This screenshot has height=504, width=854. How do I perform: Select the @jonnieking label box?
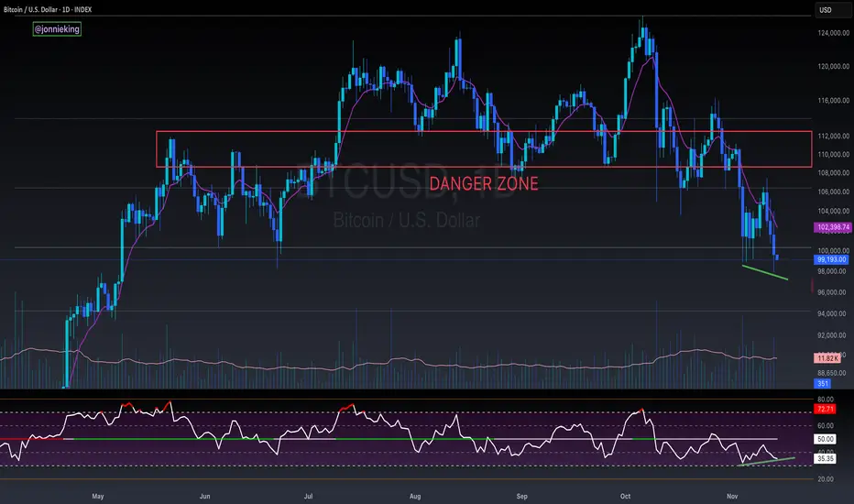point(57,29)
